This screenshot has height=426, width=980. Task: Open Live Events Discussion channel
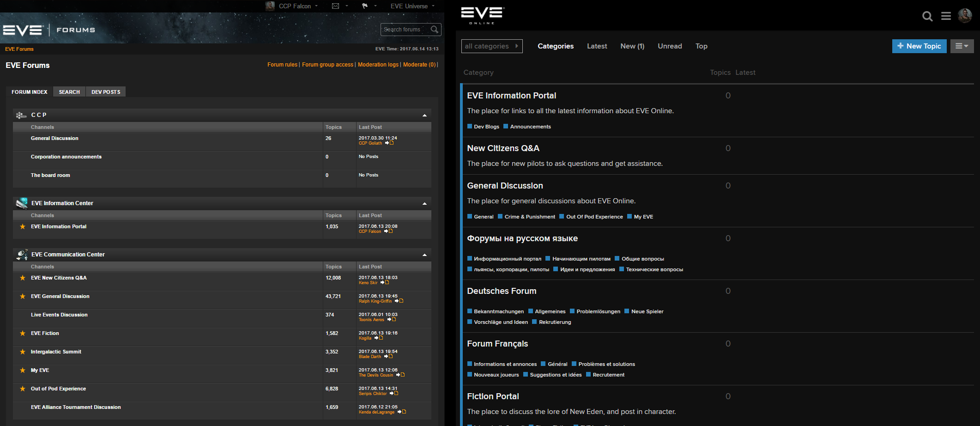tap(59, 315)
